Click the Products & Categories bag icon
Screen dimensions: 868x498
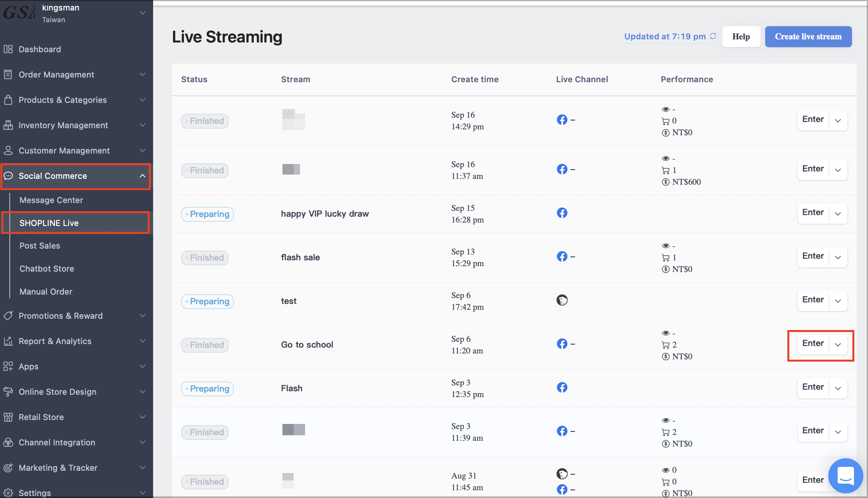point(8,100)
